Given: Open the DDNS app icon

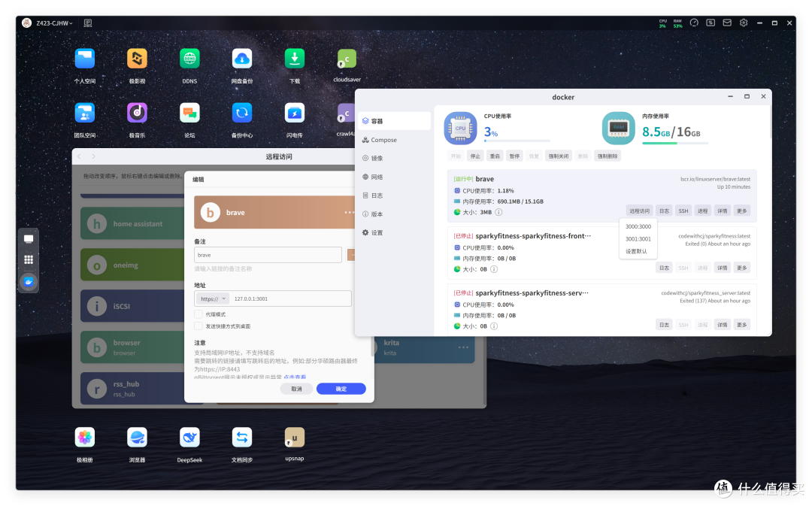Looking at the screenshot, I should (x=189, y=59).
